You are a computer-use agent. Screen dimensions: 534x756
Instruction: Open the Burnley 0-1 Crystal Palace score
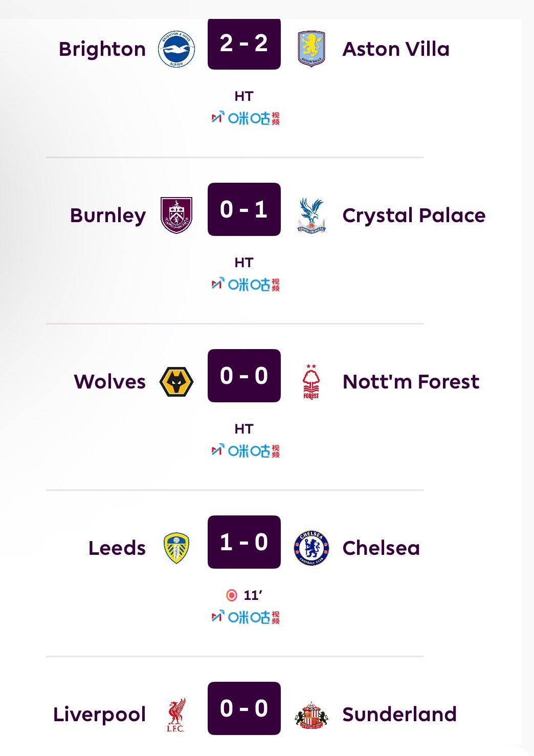click(x=244, y=209)
